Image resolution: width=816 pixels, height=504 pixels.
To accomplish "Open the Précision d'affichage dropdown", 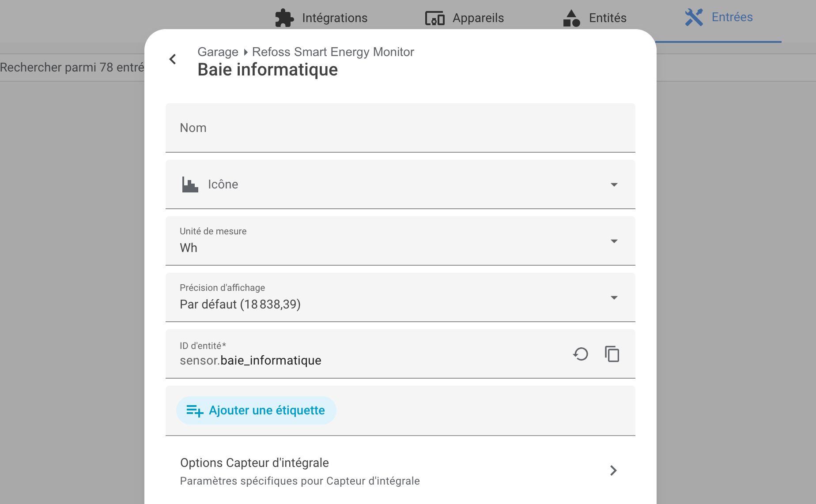I will tap(614, 297).
